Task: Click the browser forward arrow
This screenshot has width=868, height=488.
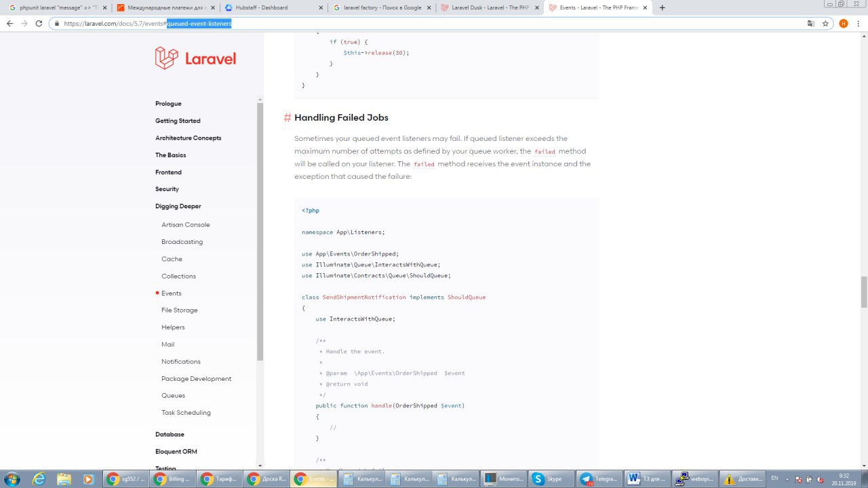Action: (24, 23)
